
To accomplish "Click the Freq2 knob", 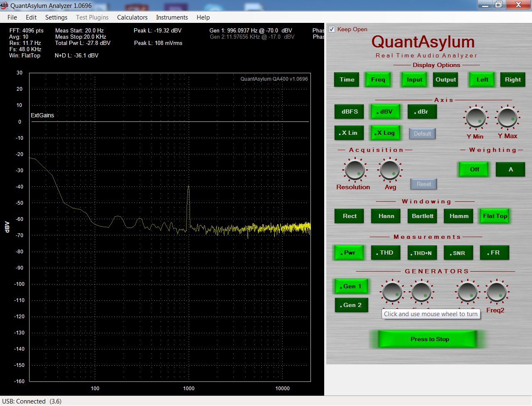I will (496, 292).
